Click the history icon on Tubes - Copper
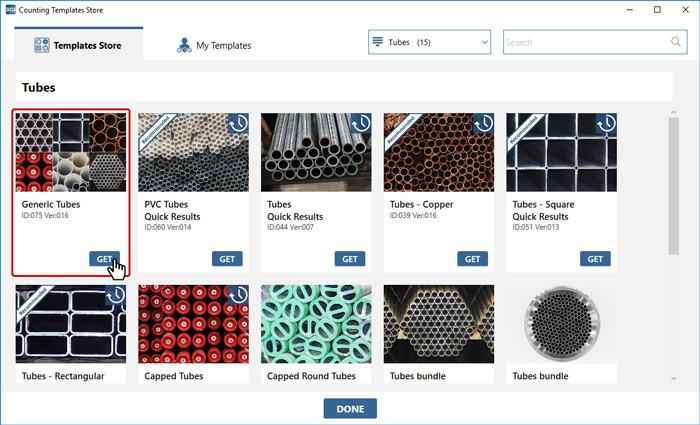 coord(484,124)
